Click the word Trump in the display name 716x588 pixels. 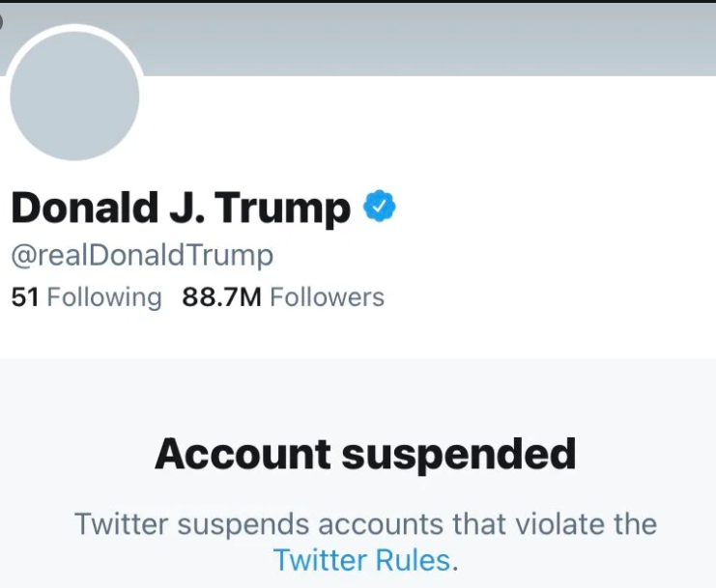(283, 210)
